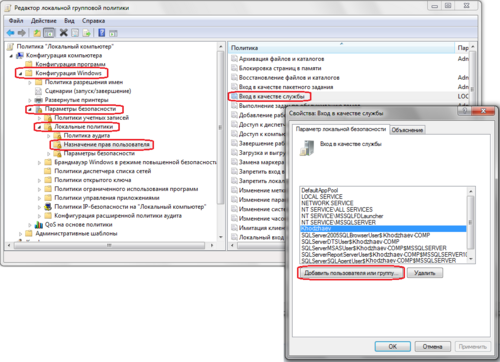This screenshot has height=362, width=500.
Task: Click the 'Имитация клиен…' policy icon
Action: pyautogui.click(x=234, y=228)
